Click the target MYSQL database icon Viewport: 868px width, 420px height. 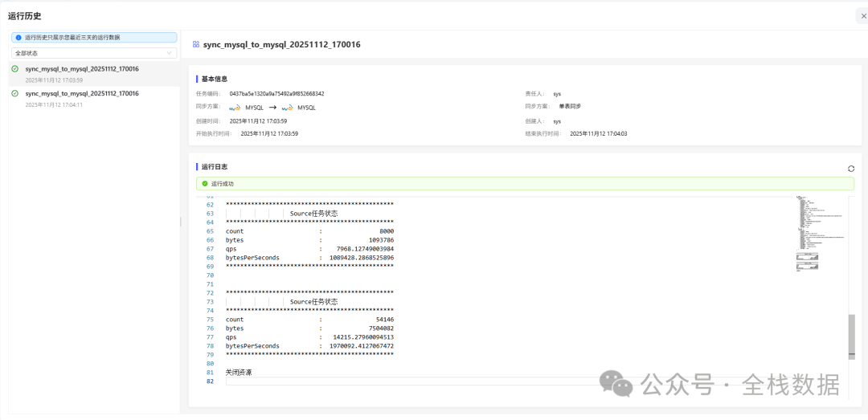[288, 107]
